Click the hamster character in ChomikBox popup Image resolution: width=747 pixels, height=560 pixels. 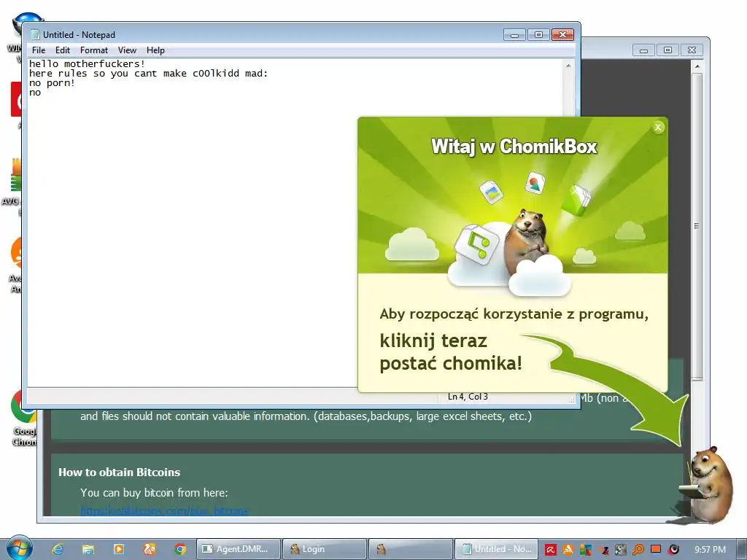pos(527,241)
